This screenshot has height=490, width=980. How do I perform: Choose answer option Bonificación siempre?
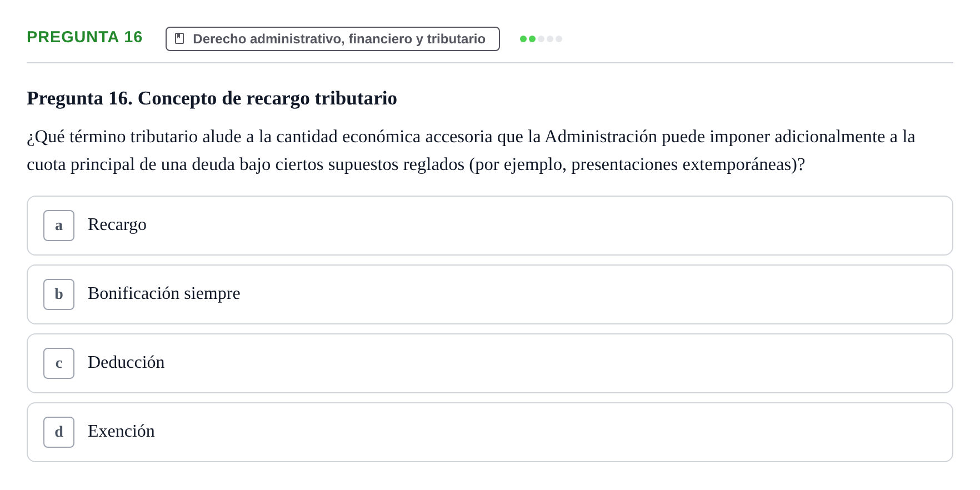click(x=490, y=294)
